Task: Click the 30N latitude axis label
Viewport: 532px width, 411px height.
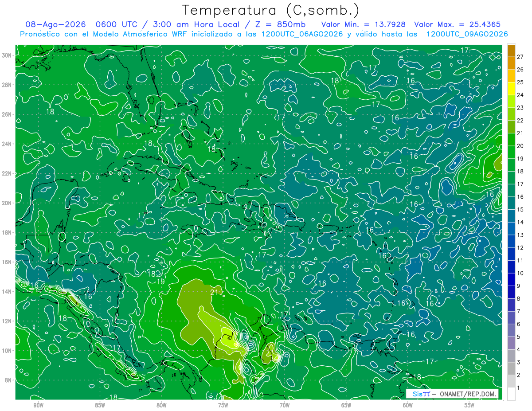Action: click(x=8, y=55)
